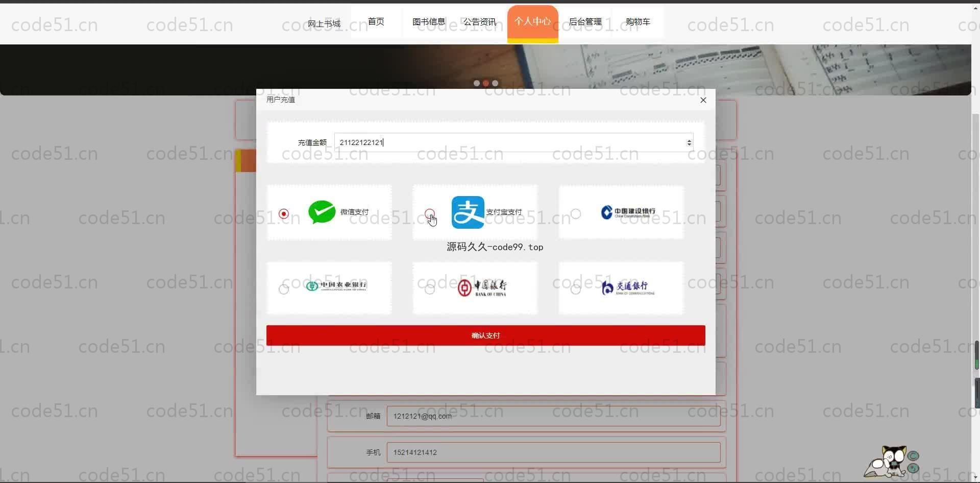Click the 微信支付 label text
This screenshot has height=483, width=980.
click(x=354, y=212)
